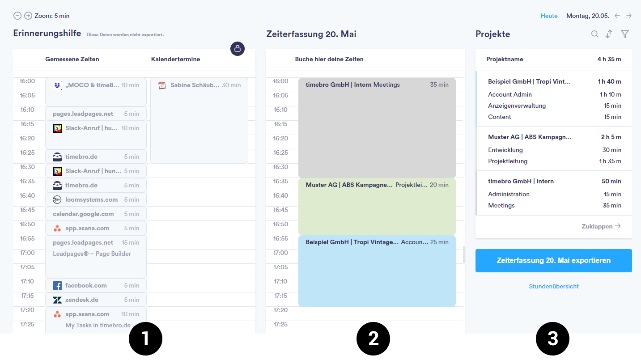641x364 pixels.
Task: Click Zeiterfassung 20. Mai exportieren button
Action: tap(554, 261)
